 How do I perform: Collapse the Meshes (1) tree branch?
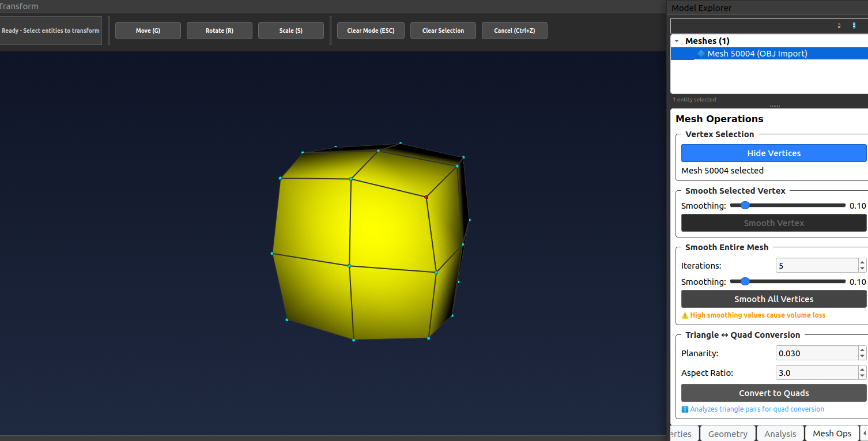(x=676, y=40)
